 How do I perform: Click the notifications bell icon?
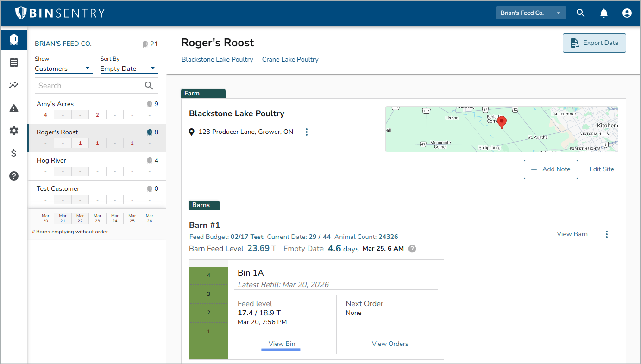(604, 13)
